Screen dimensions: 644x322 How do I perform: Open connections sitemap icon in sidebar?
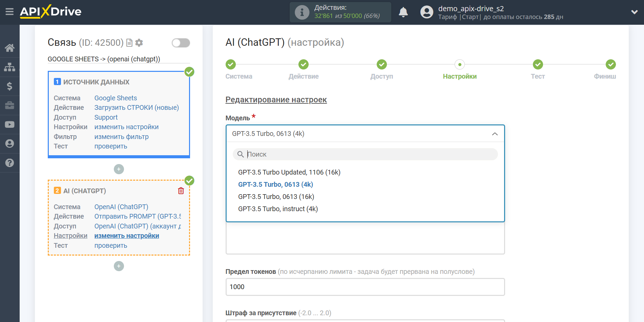pos(9,67)
